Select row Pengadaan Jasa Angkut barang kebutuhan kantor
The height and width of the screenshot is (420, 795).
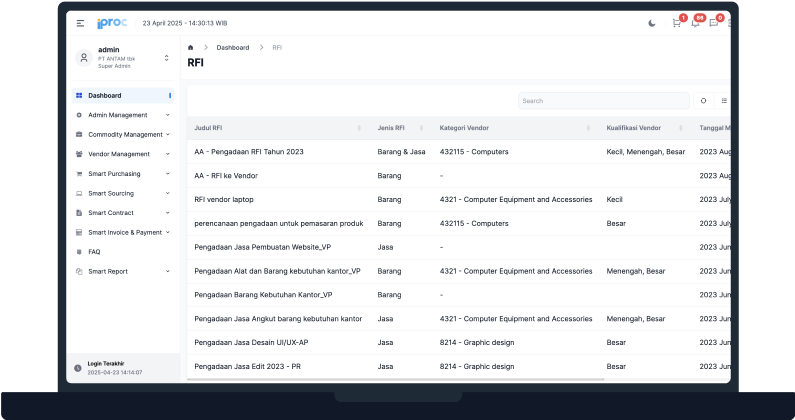point(459,319)
